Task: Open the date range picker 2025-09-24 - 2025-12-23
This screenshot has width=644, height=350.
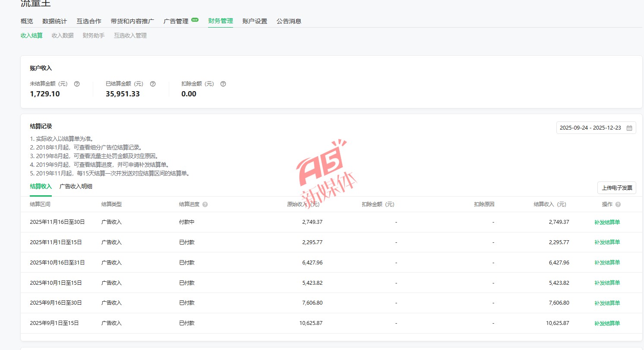Action: point(590,128)
